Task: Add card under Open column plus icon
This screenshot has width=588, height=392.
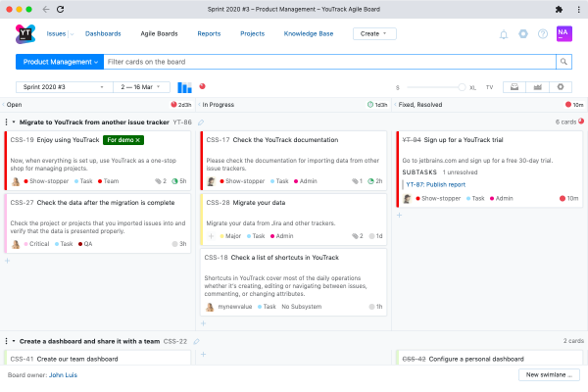Action: (x=7, y=261)
